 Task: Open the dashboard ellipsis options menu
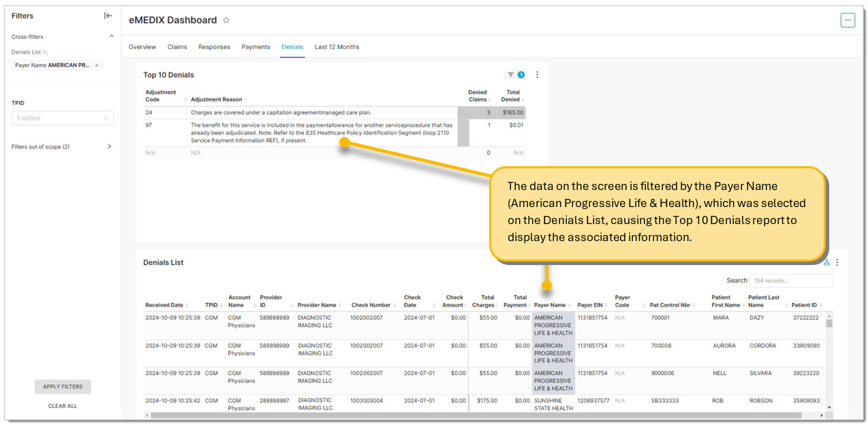point(848,20)
